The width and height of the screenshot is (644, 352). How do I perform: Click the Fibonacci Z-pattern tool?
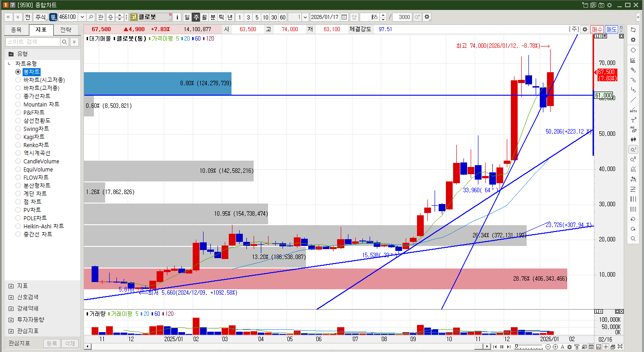pos(633,189)
